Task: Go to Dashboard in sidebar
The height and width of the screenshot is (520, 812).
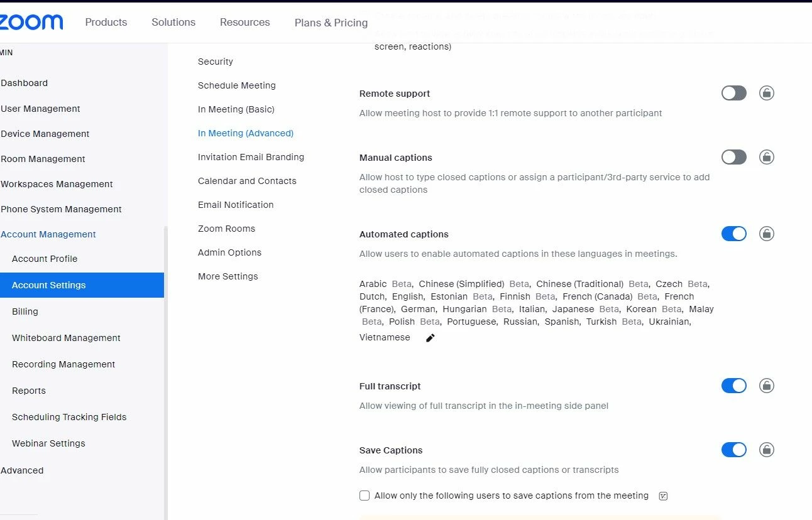Action: coord(24,83)
